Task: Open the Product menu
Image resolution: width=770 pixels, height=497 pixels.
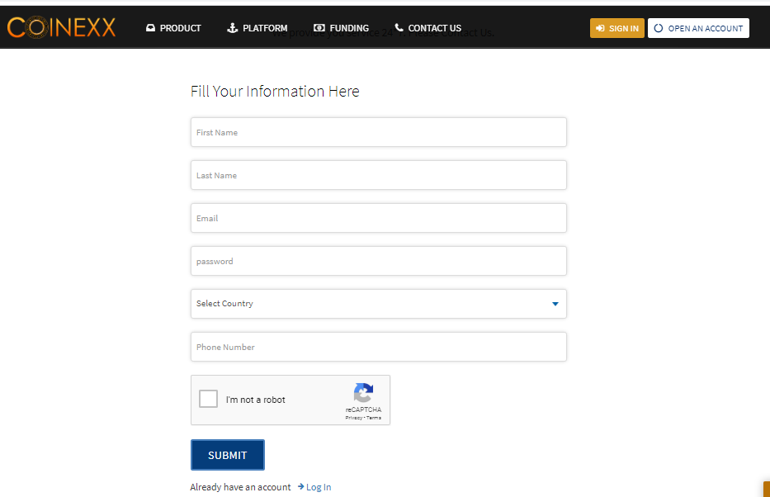Action: (173, 28)
